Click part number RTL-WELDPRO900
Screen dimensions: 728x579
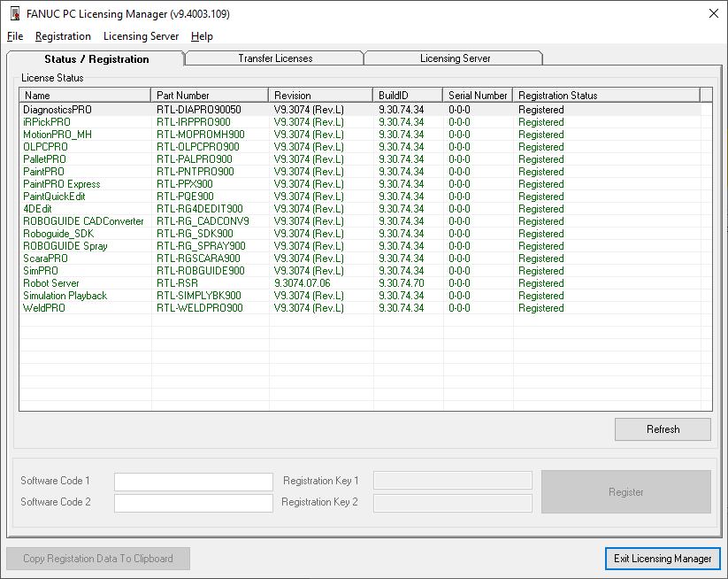pyautogui.click(x=200, y=308)
